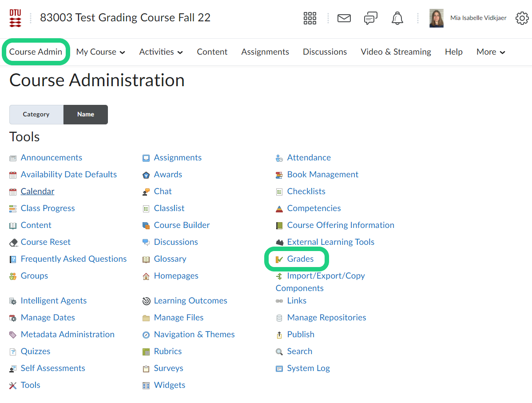
Task: Open Course Admin in navbar
Action: 36,52
